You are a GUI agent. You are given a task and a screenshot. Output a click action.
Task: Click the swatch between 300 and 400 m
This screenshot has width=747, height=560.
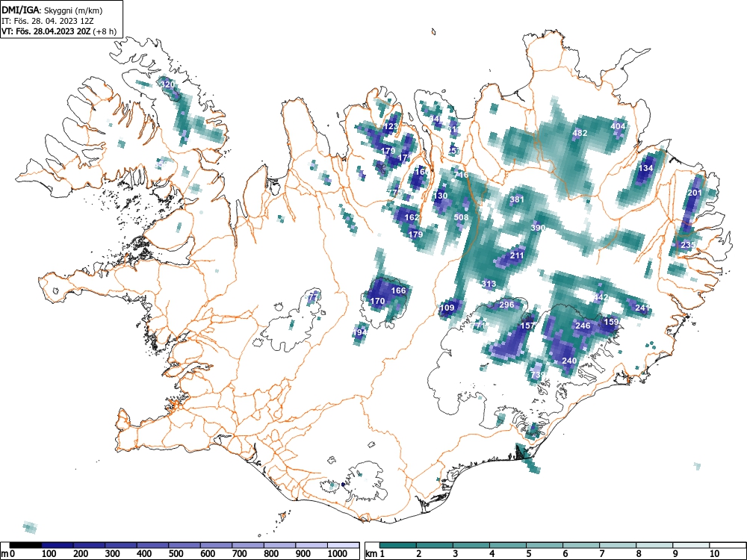click(120, 545)
